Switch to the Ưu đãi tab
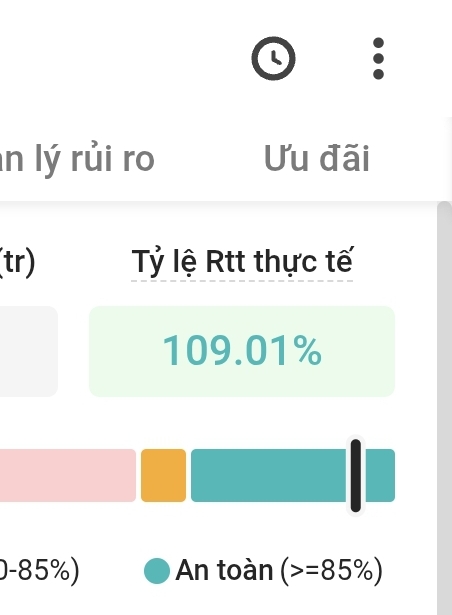 (317, 158)
